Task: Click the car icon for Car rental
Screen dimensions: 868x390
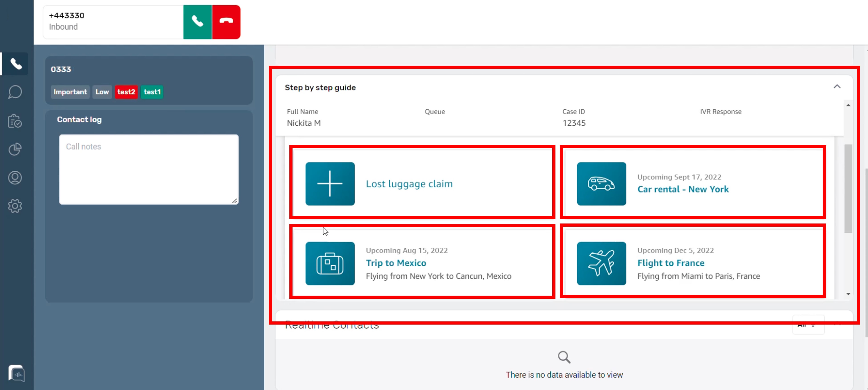Action: pyautogui.click(x=601, y=184)
